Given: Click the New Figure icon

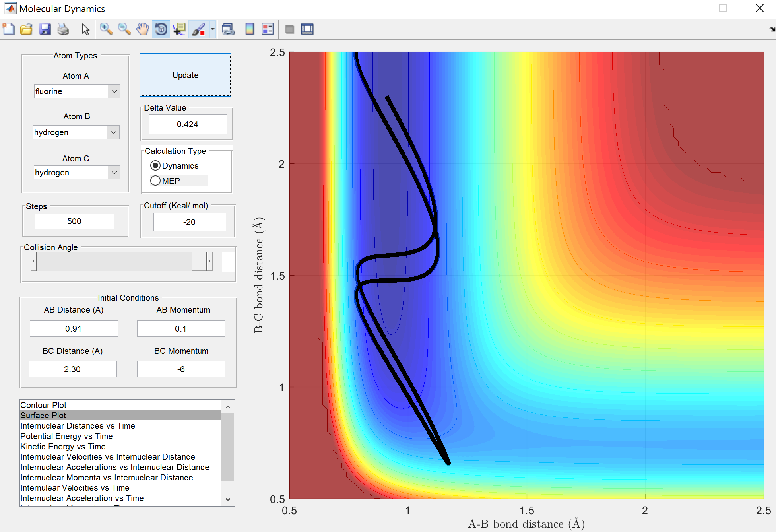Looking at the screenshot, I should (9, 29).
